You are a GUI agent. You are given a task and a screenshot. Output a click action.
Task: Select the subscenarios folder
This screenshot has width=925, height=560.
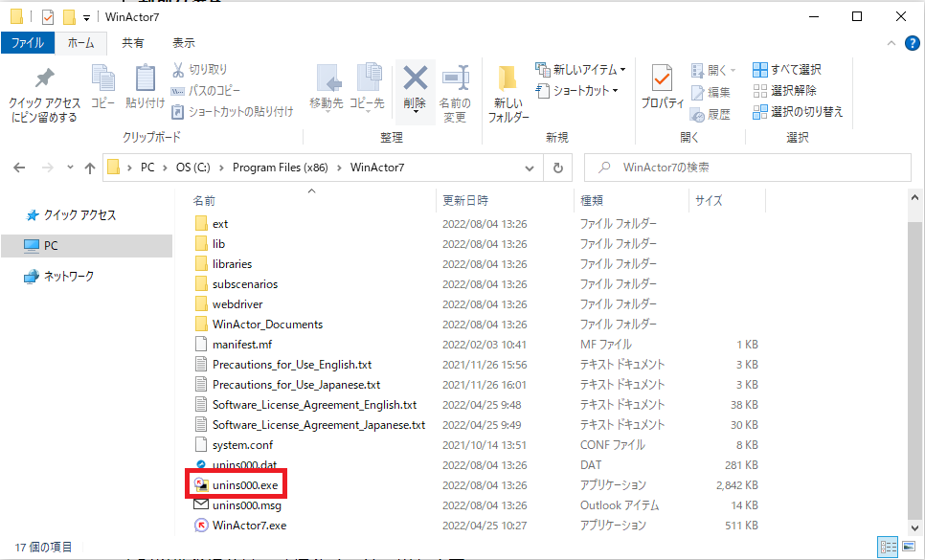pyautogui.click(x=245, y=284)
